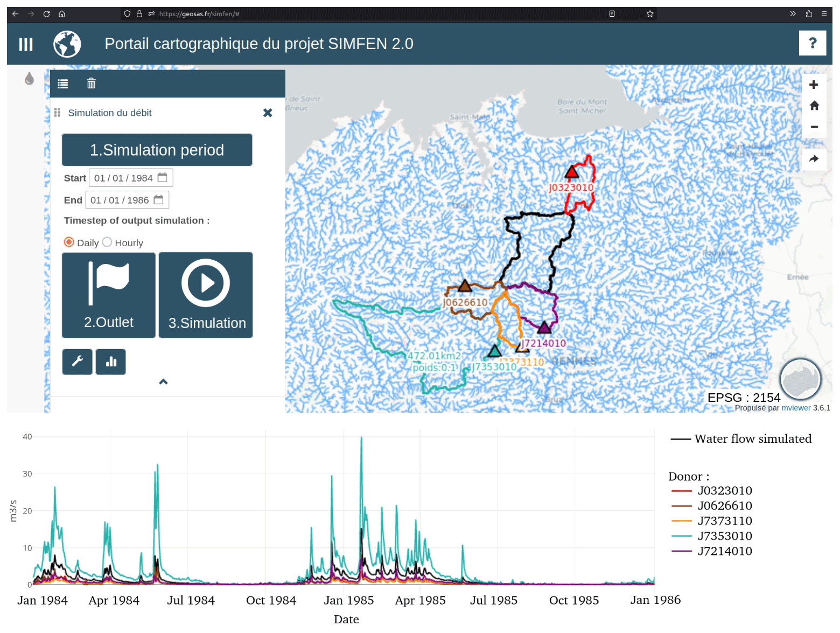Toggle J0323010 donor series in legend

[724, 491]
